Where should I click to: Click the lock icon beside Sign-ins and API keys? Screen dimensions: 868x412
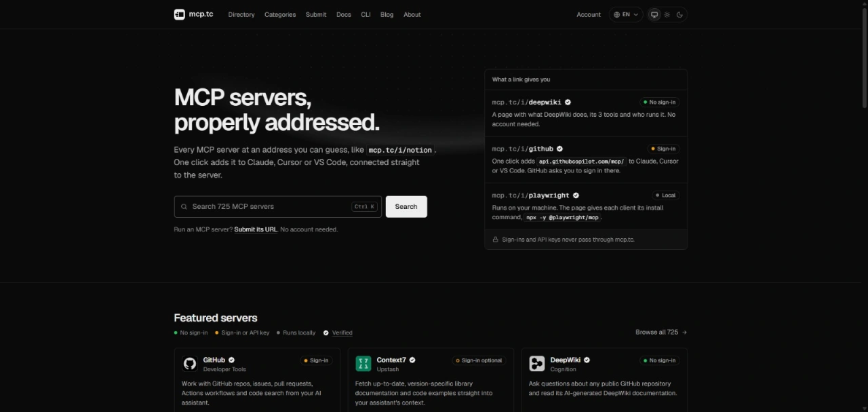(x=496, y=240)
